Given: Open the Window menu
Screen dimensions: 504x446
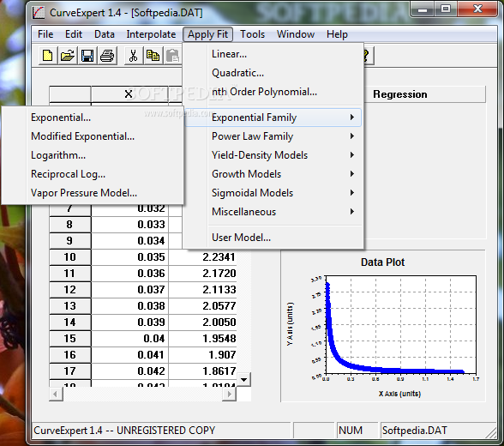Looking at the screenshot, I should pos(296,34).
